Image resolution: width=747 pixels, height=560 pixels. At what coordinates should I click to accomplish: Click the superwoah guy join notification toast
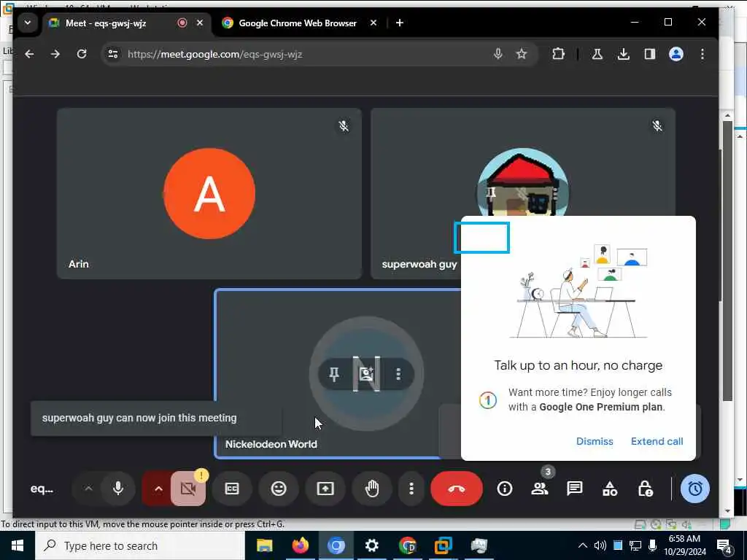pos(156,418)
